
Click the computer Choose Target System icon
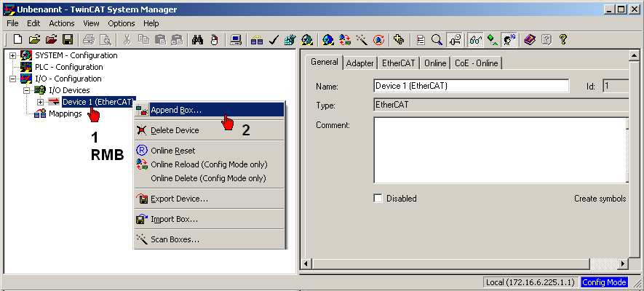236,39
